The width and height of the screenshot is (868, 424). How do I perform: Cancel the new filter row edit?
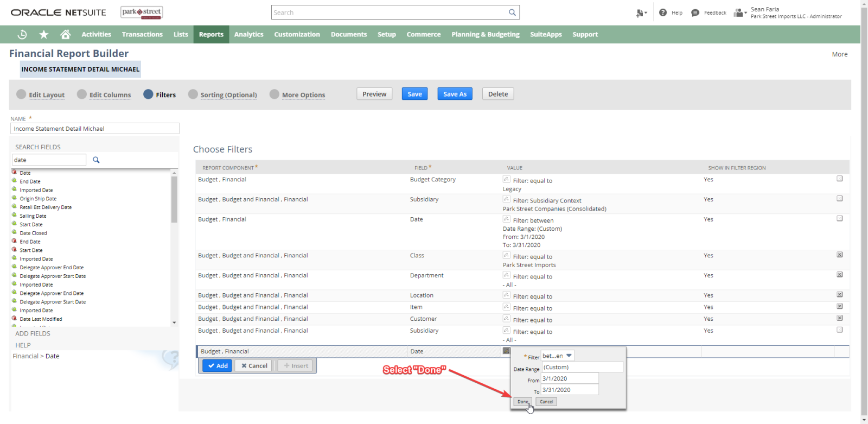pyautogui.click(x=254, y=366)
